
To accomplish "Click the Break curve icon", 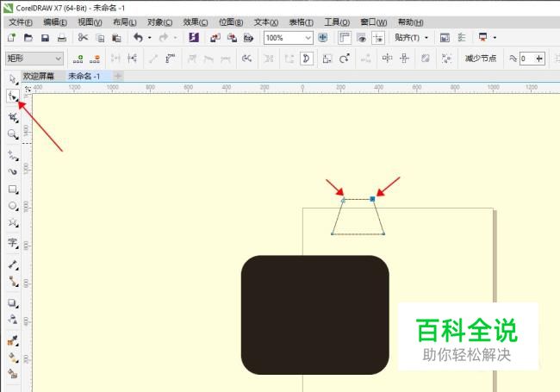I will [132, 59].
